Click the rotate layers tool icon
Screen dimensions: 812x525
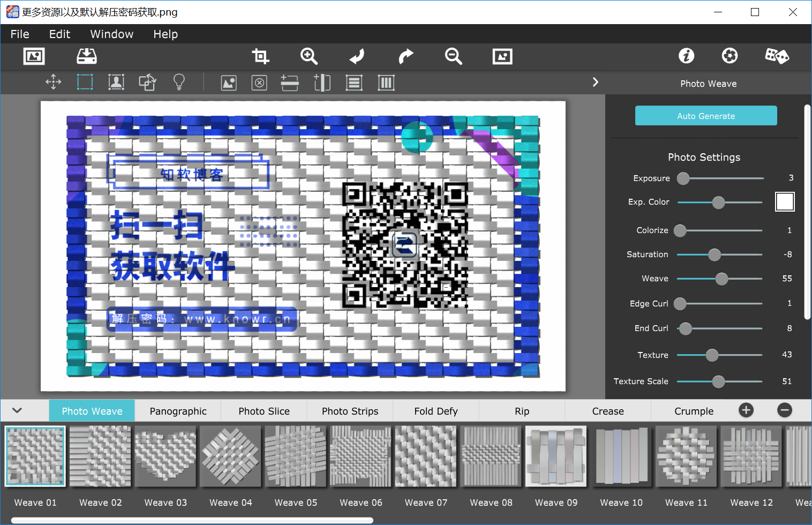click(x=147, y=82)
